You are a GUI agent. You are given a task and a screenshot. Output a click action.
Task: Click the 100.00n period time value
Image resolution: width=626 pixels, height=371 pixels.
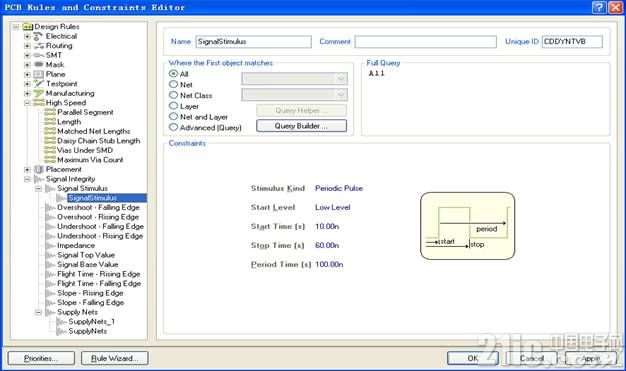tap(329, 264)
